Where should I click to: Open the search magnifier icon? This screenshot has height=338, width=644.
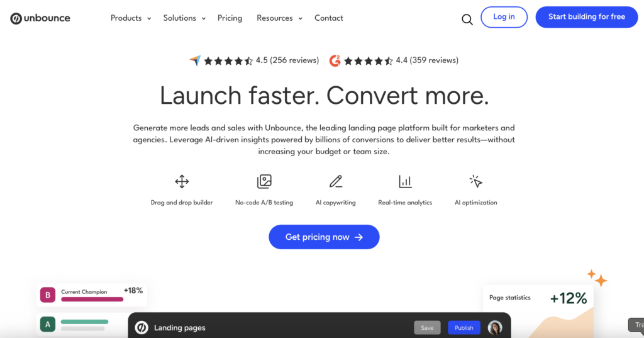pos(467,19)
